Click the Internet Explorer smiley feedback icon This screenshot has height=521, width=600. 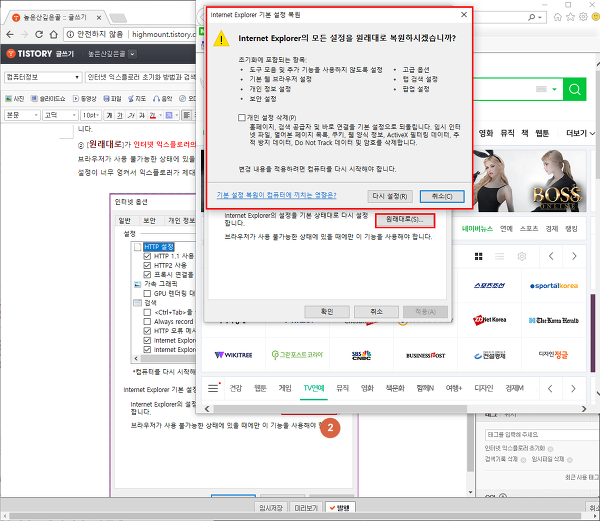(x=596, y=17)
